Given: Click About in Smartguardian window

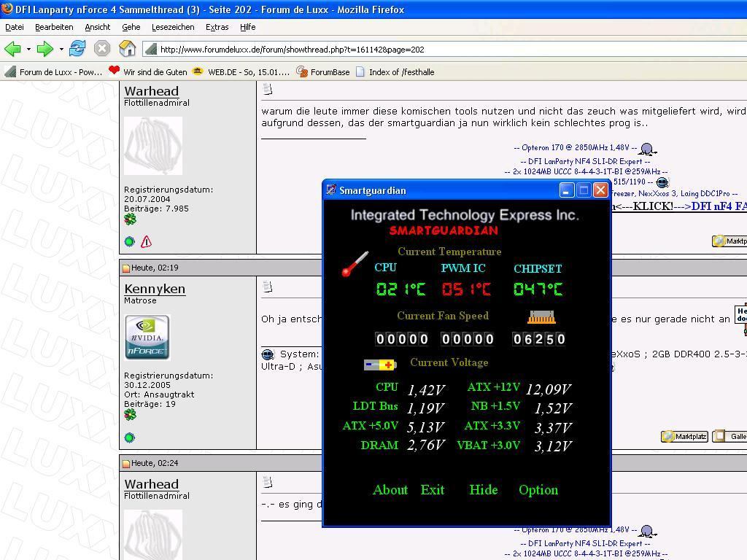Looking at the screenshot, I should (x=390, y=489).
